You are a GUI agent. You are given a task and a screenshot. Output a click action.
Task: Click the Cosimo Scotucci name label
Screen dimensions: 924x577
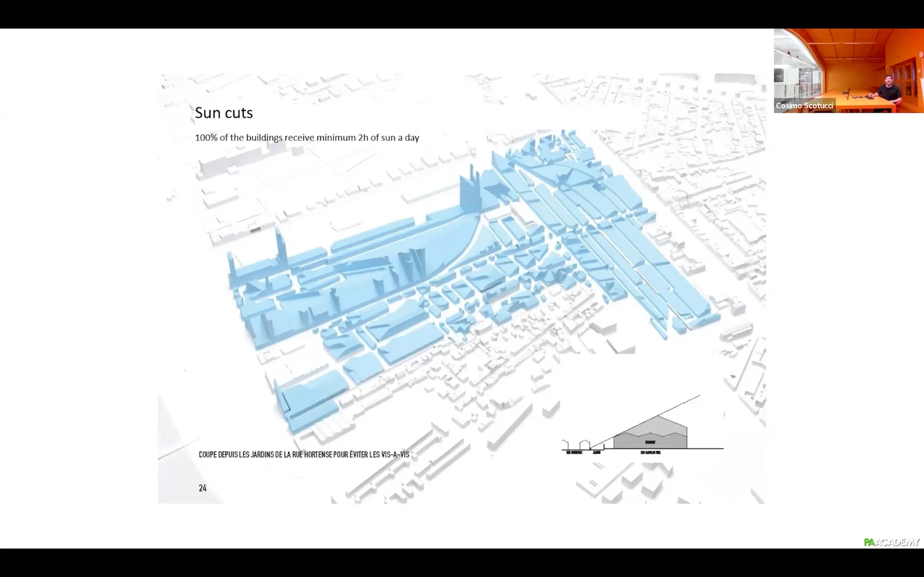tap(804, 105)
